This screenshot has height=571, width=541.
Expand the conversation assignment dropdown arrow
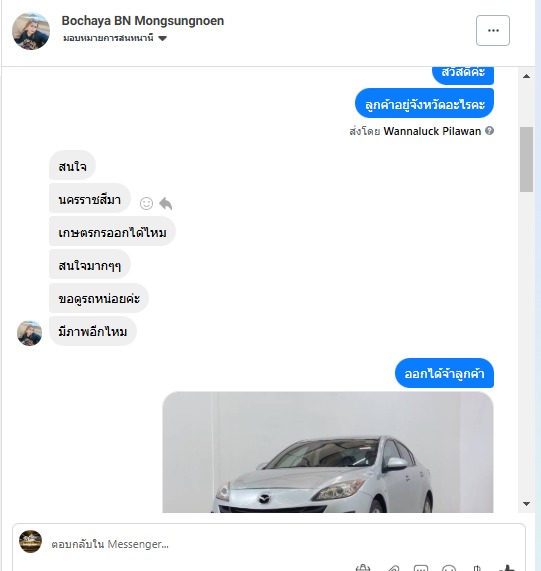[x=162, y=38]
